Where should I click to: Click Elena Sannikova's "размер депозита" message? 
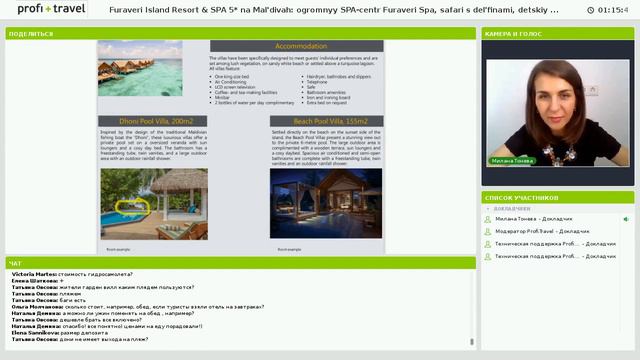point(60,333)
